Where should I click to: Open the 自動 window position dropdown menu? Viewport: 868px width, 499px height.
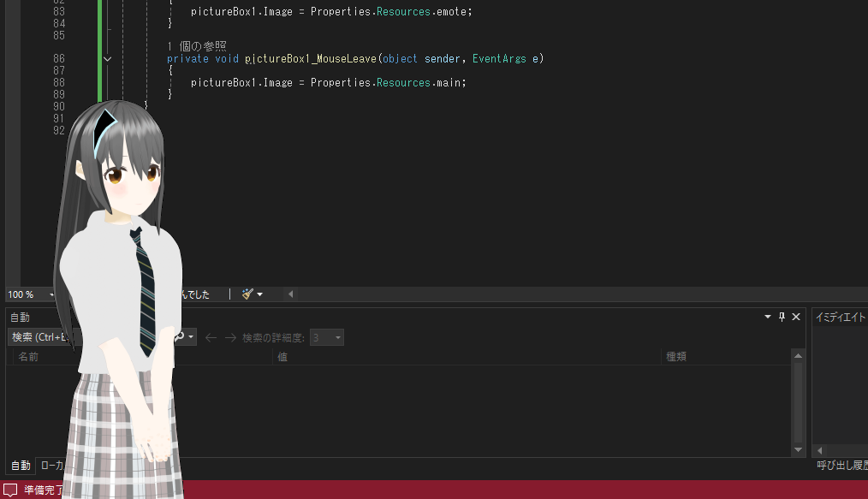pyautogui.click(x=767, y=317)
